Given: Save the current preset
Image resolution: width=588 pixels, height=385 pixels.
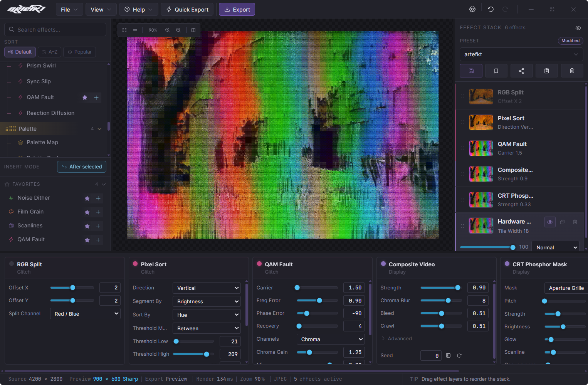Looking at the screenshot, I should [x=471, y=71].
